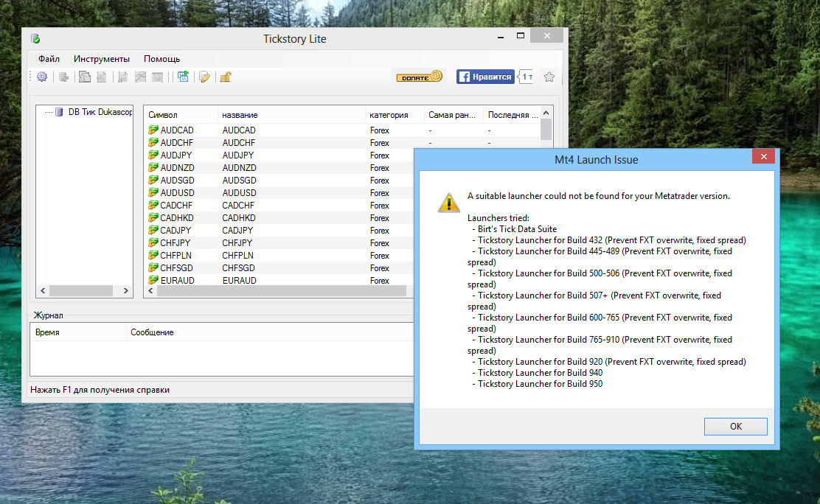Click the Сообщение journal column header
The image size is (820, 504).
(270, 332)
